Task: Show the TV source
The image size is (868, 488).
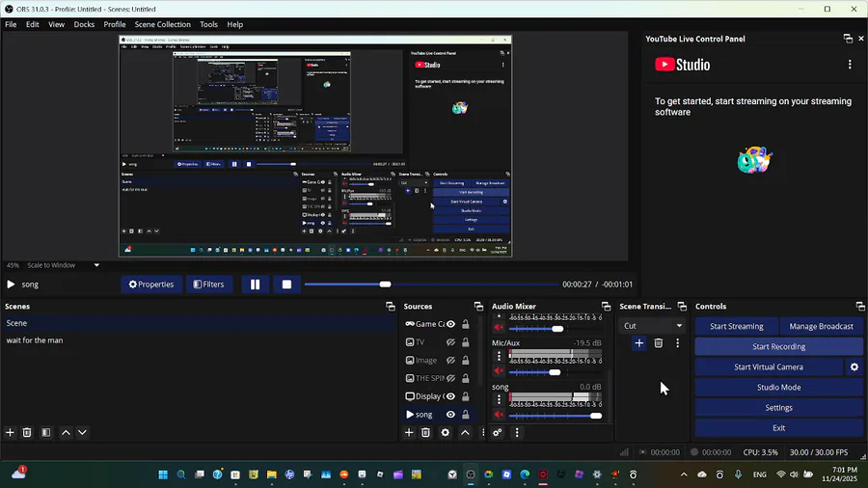Action: [x=450, y=342]
